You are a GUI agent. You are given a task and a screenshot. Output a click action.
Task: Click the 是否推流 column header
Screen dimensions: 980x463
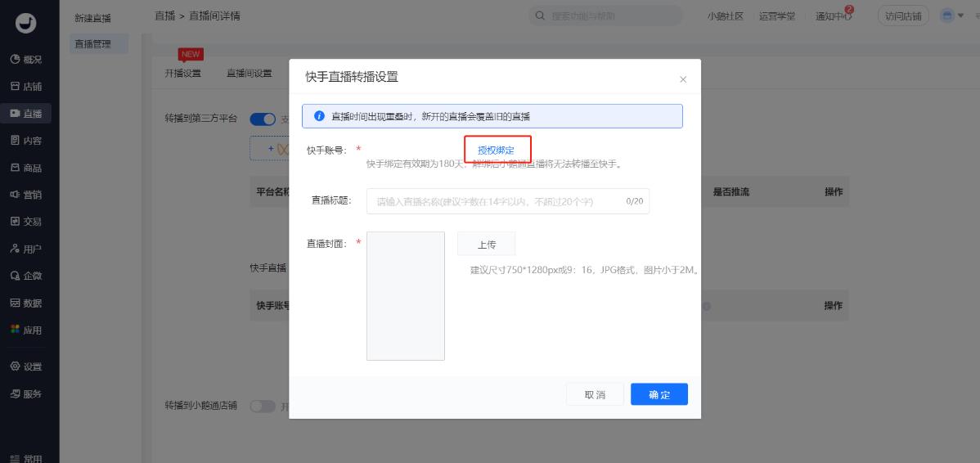pos(731,191)
